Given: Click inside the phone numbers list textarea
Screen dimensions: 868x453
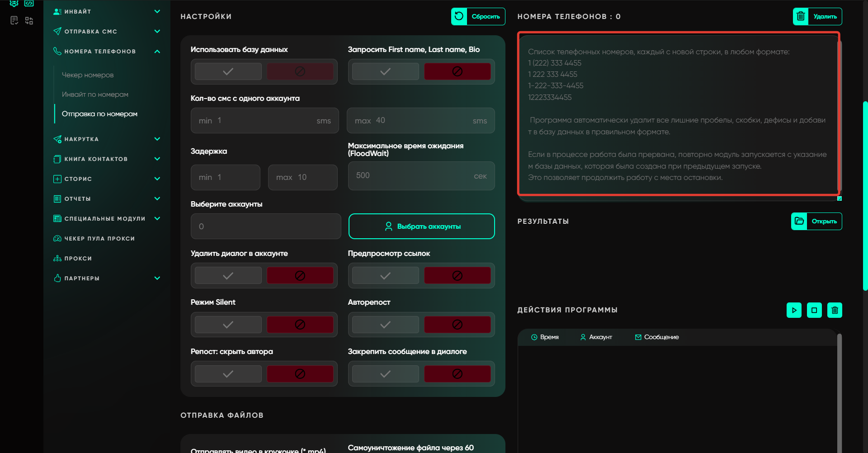Looking at the screenshot, I should (x=677, y=113).
